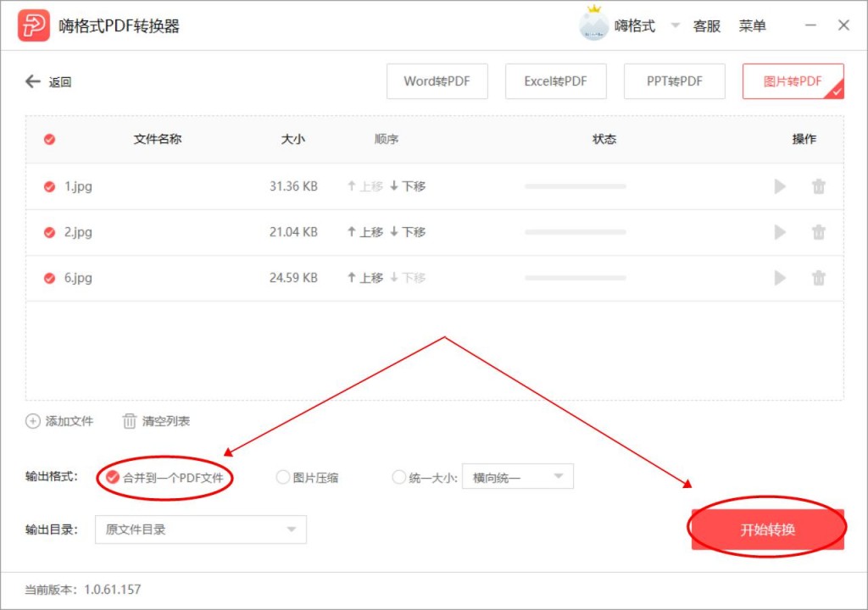Click the trash icon for 清空列表
Image resolution: width=868 pixels, height=610 pixels.
tap(129, 421)
